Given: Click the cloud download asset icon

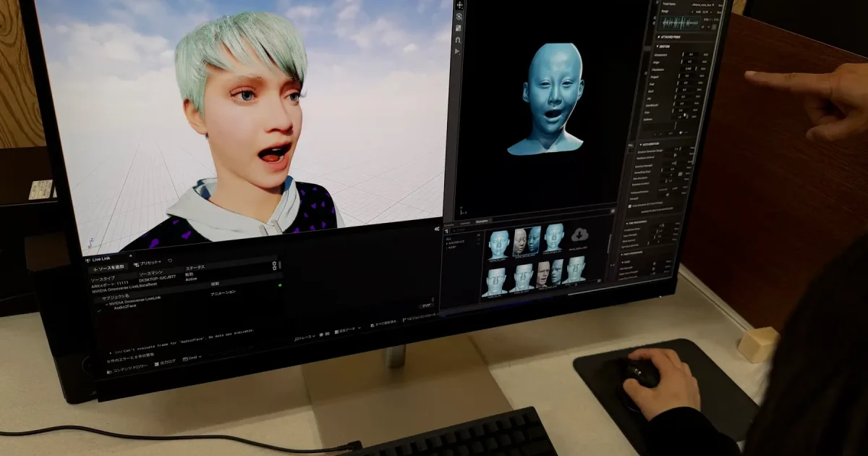Looking at the screenshot, I should pyautogui.click(x=579, y=235).
